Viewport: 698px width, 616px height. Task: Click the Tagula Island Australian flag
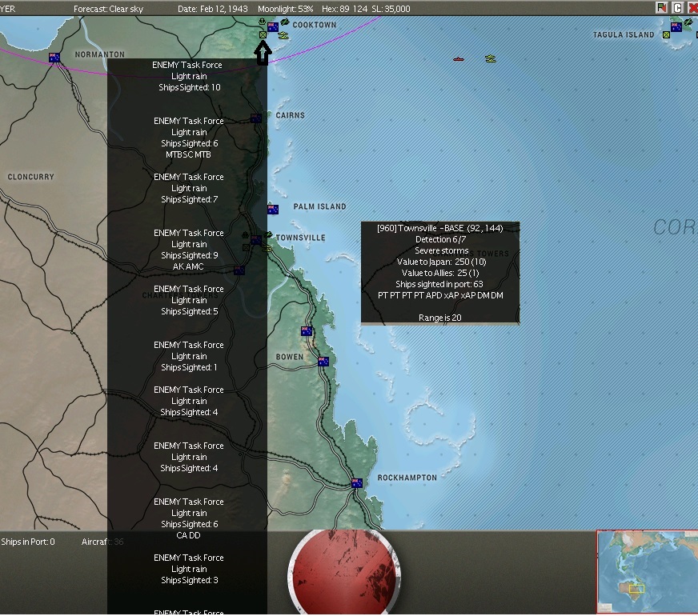(x=676, y=27)
